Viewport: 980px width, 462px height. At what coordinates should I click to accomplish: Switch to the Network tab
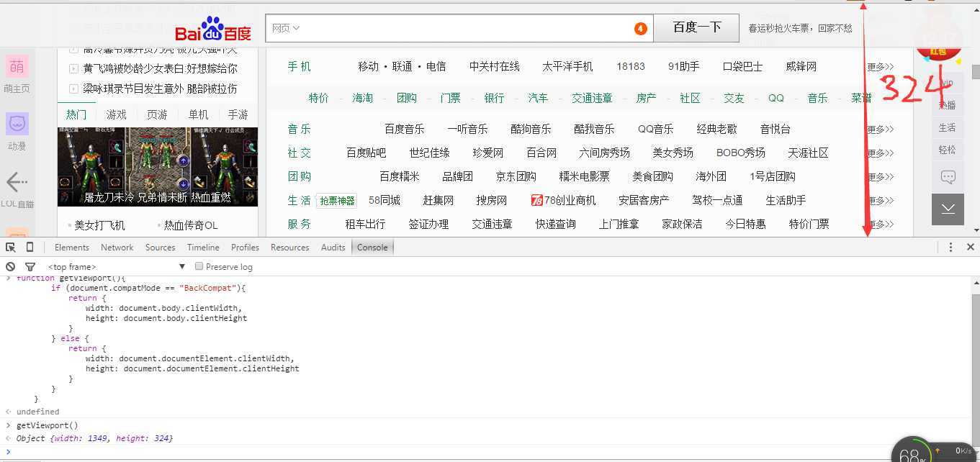click(x=117, y=247)
